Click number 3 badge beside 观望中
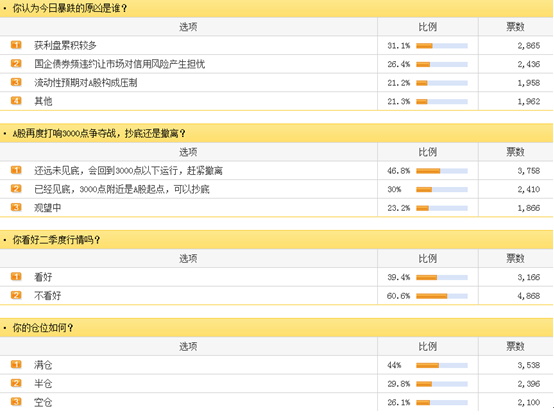Viewport: 554px width, 415px height. (16, 207)
